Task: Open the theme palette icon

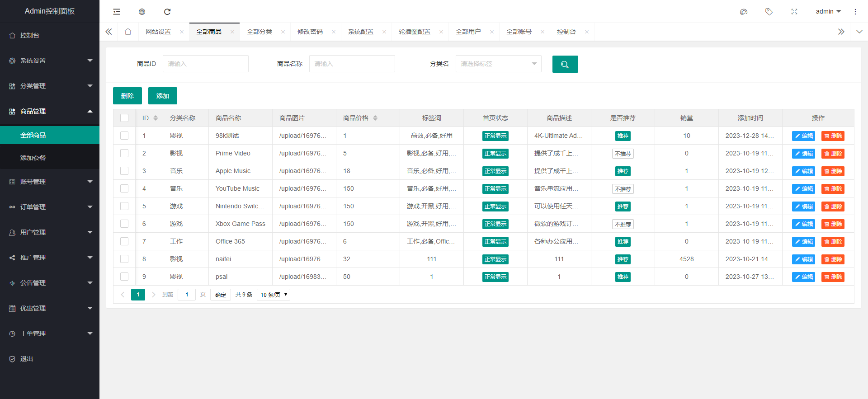Action: tap(744, 12)
